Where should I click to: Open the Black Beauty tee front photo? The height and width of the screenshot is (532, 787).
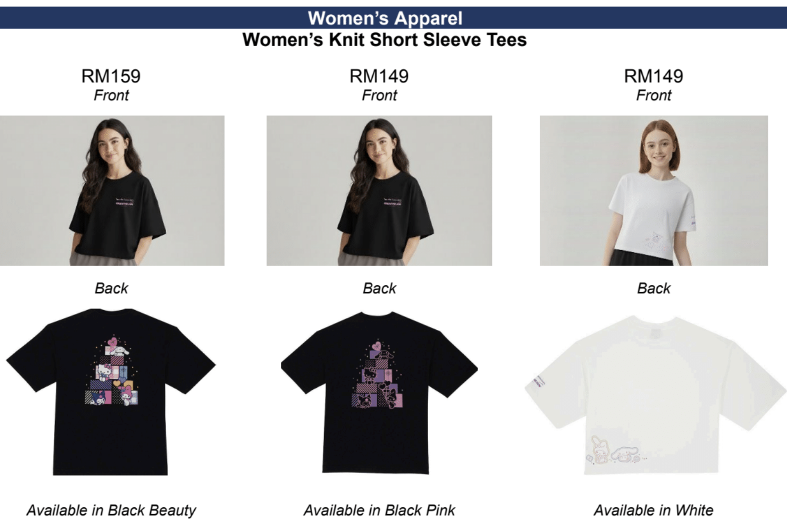pos(112,191)
